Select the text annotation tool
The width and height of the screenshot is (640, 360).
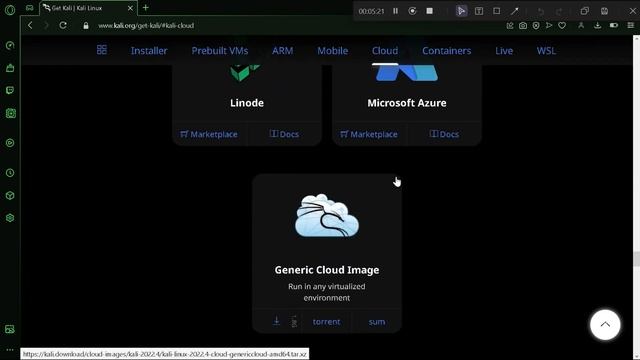pos(479,11)
